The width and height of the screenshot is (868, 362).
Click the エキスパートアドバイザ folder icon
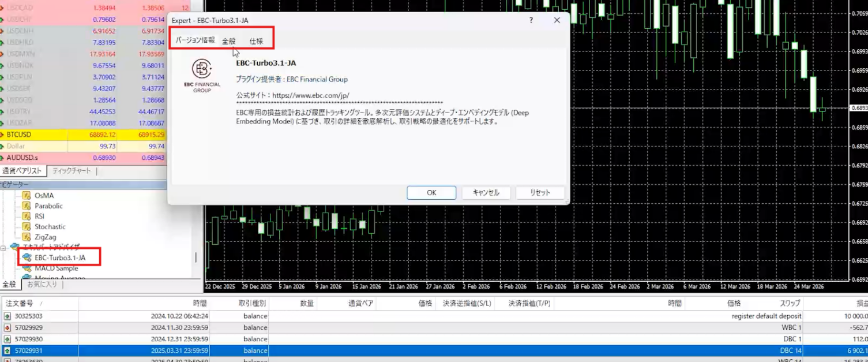[15, 247]
